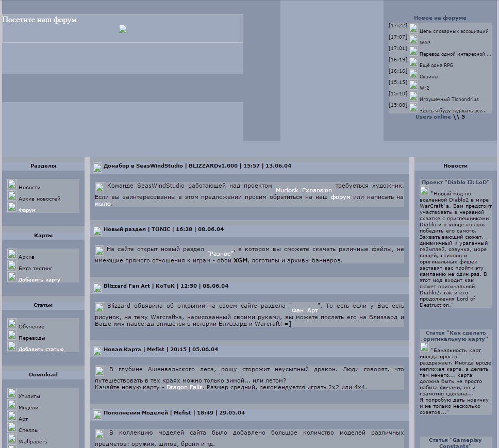Click the image starting 'Банальность карт' article text

coord(424,347)
